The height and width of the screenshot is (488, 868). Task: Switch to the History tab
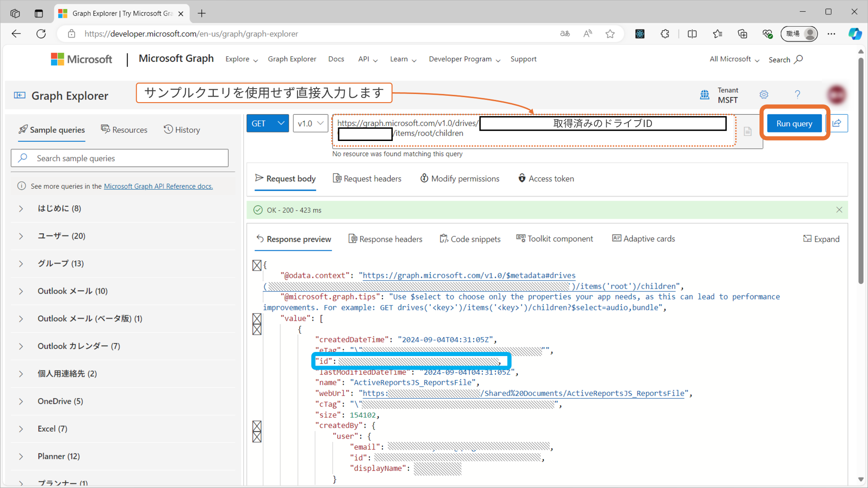coord(182,130)
